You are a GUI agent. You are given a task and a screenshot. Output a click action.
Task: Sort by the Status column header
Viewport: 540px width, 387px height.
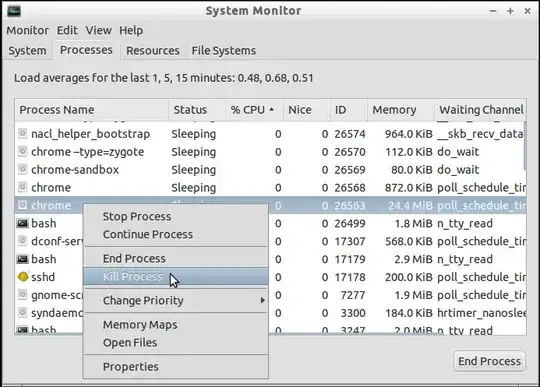pos(197,110)
